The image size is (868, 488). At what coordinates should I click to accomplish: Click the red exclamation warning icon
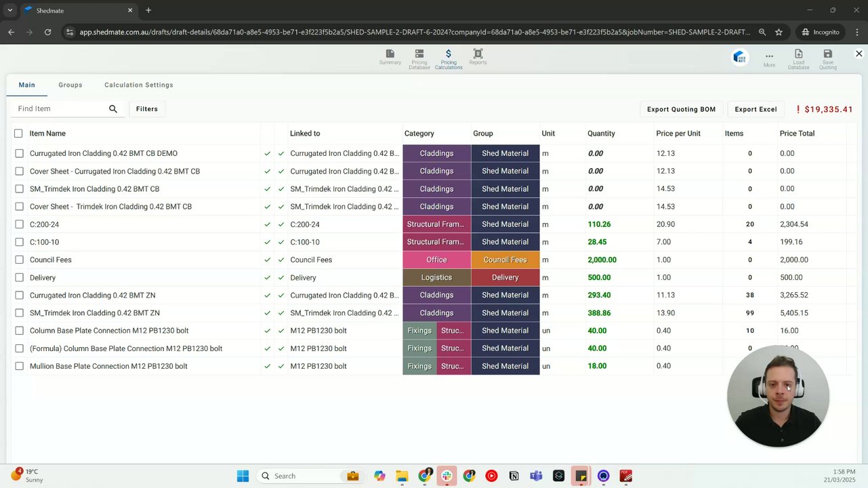point(798,109)
